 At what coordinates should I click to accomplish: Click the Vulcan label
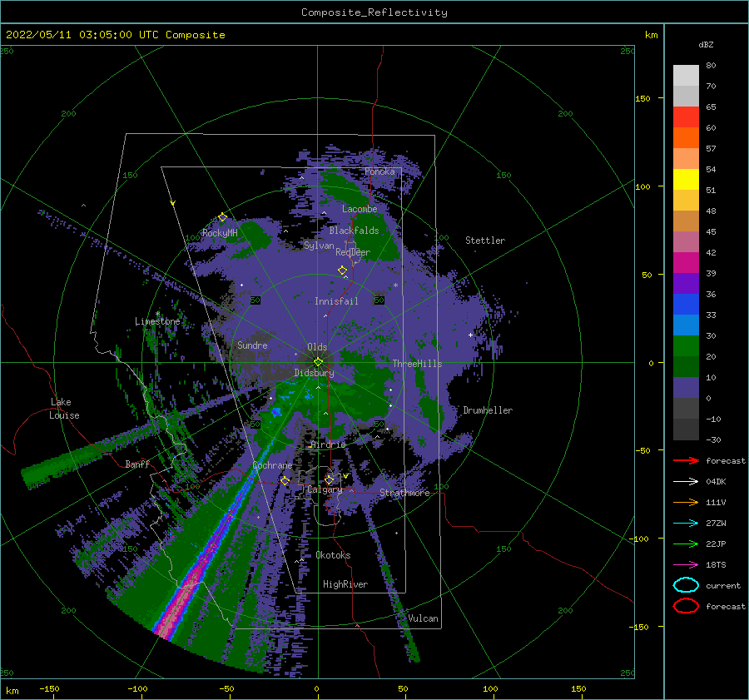coord(423,618)
